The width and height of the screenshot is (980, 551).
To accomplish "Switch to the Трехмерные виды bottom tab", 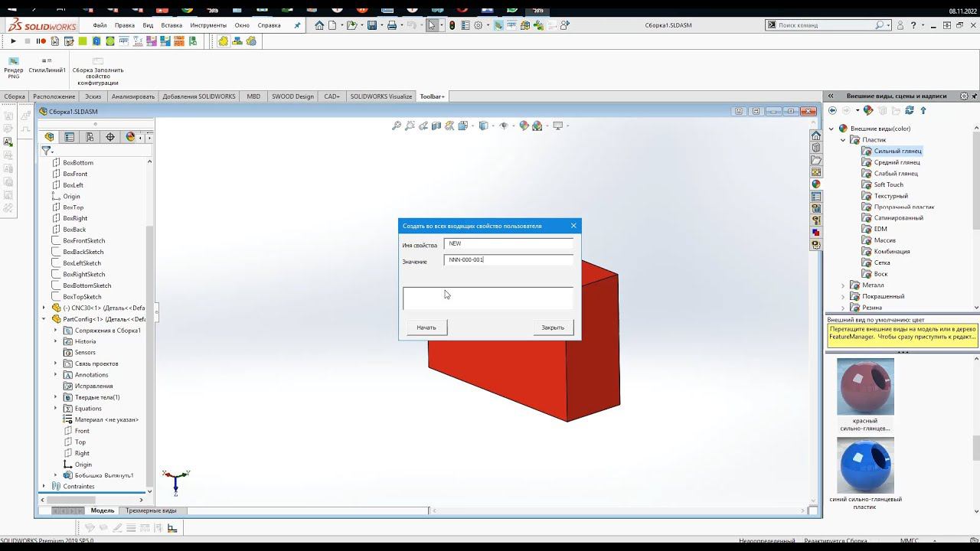I will [151, 510].
